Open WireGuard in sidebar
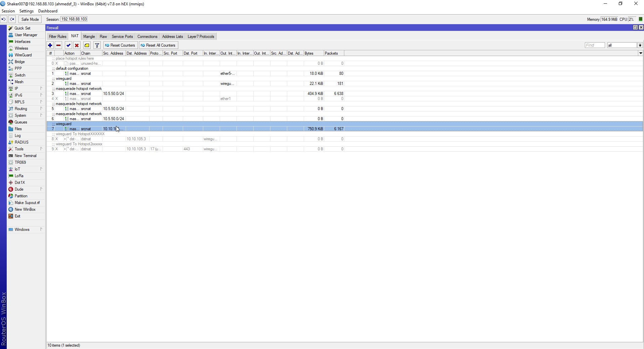The width and height of the screenshot is (644, 349). pyautogui.click(x=26, y=55)
